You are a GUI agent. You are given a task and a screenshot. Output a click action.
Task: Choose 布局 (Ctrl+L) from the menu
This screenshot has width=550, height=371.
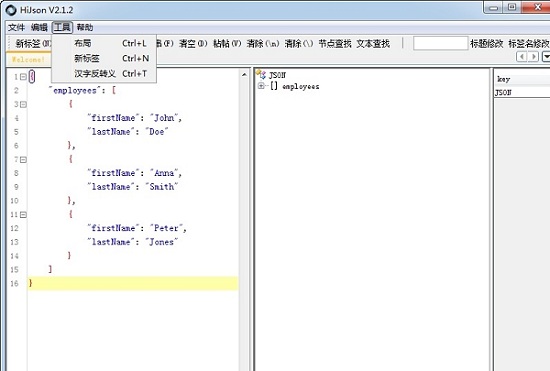(104, 43)
